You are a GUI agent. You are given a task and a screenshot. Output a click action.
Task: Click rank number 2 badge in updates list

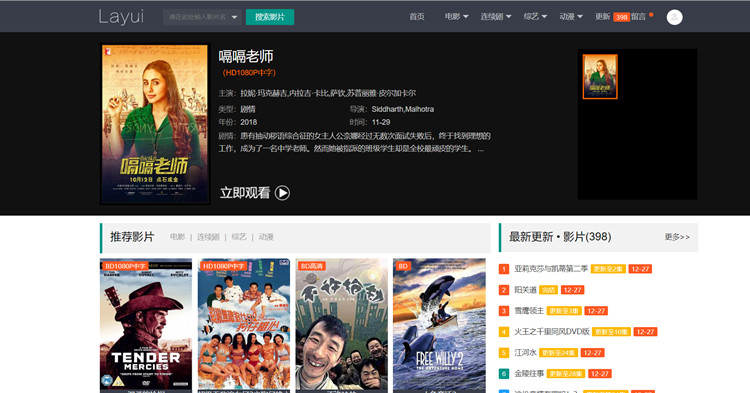[x=504, y=290]
